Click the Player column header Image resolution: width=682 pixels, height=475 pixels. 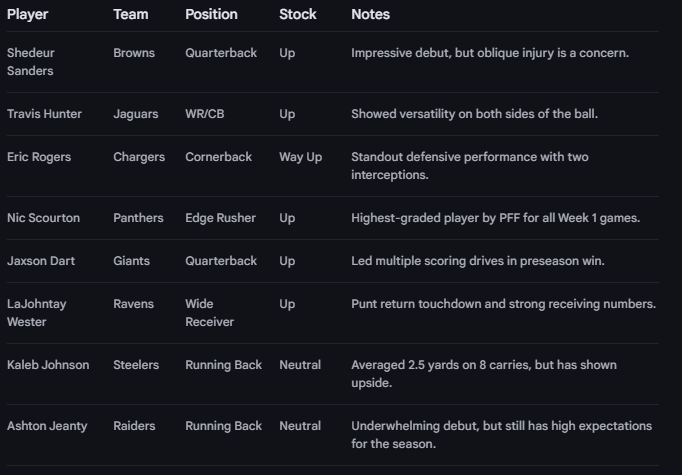tap(27, 15)
